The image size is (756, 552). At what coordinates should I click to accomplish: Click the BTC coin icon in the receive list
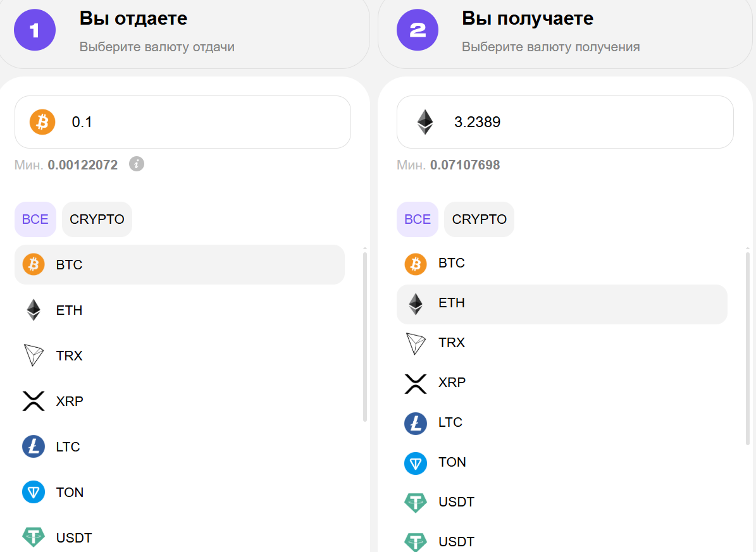[x=416, y=264]
